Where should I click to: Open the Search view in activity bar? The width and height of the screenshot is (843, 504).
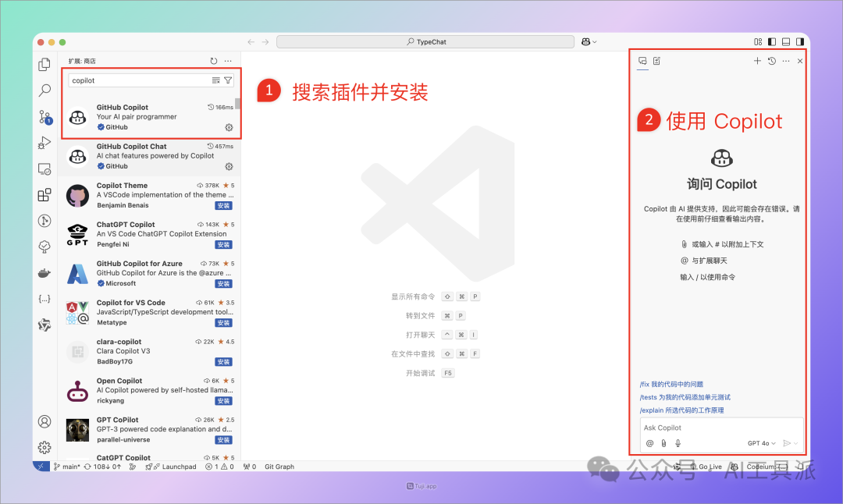(44, 91)
